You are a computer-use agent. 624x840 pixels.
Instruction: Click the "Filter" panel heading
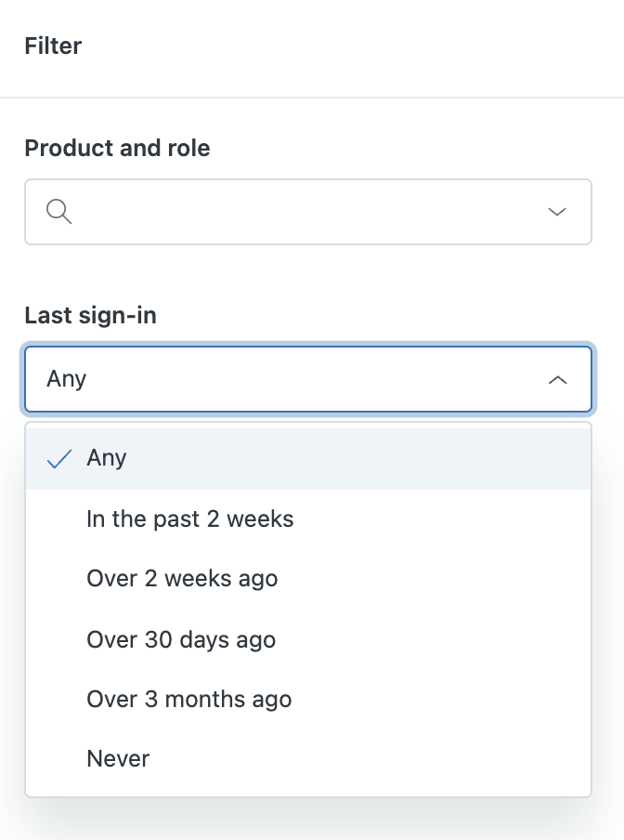coord(53,46)
